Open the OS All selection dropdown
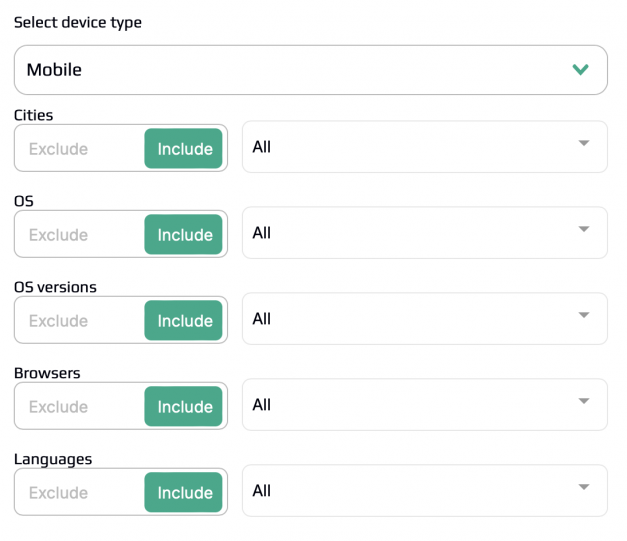The height and width of the screenshot is (541, 627). pos(425,233)
